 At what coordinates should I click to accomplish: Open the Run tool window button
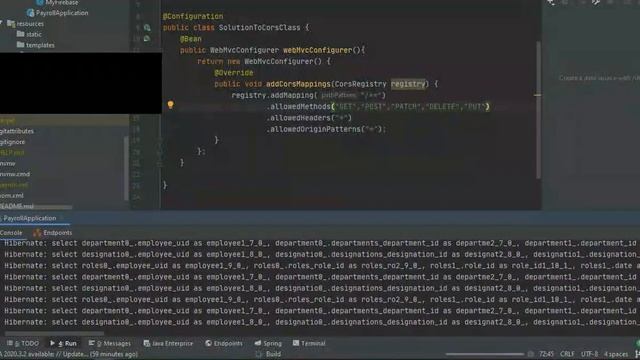(x=63, y=343)
